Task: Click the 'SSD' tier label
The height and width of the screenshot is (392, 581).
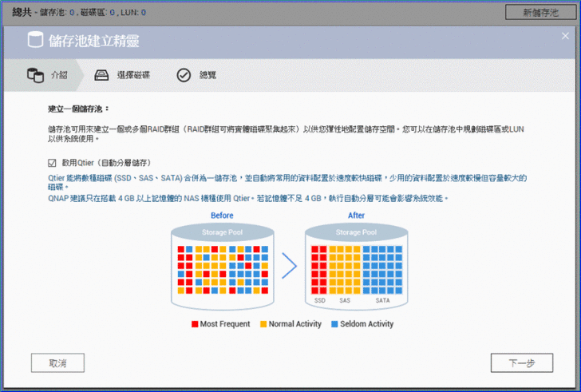Action: (320, 300)
